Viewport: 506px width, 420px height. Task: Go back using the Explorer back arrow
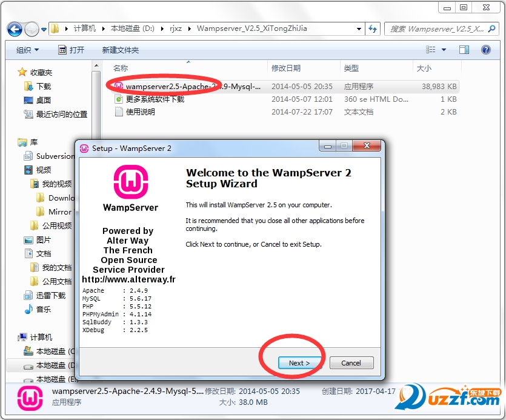[x=15, y=29]
